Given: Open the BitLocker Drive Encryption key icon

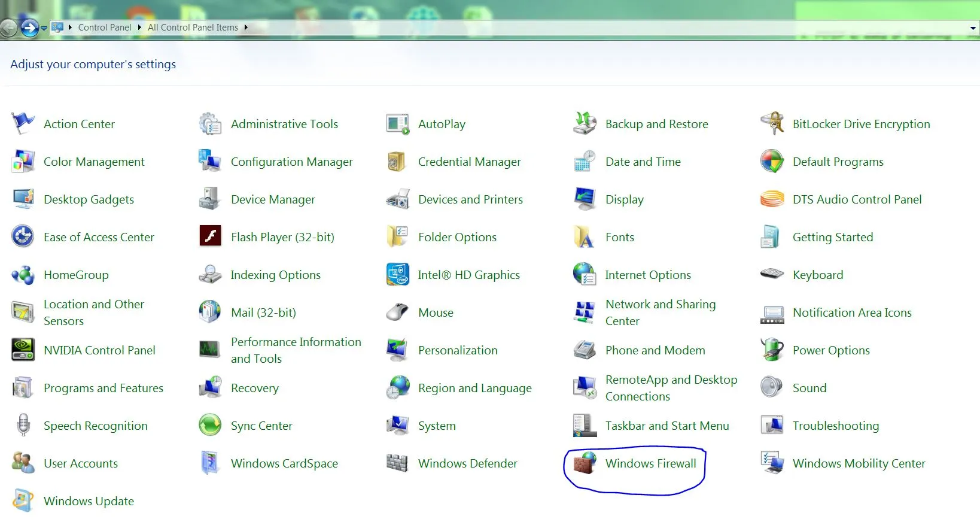Looking at the screenshot, I should (772, 123).
